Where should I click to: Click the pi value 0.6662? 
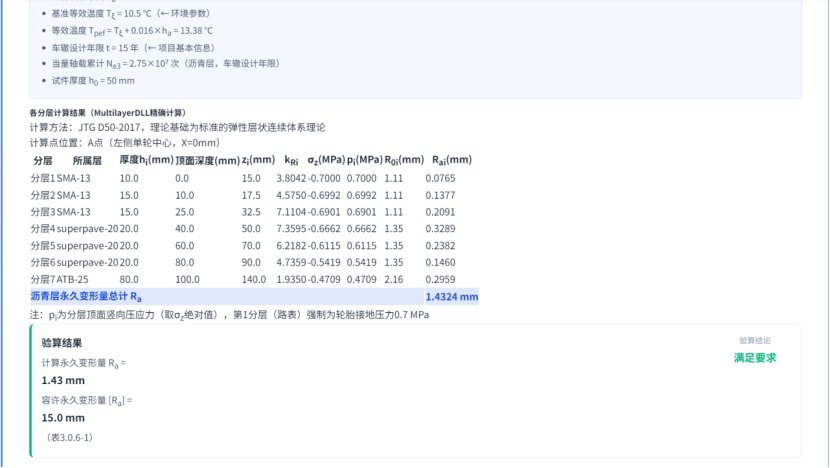[362, 229]
